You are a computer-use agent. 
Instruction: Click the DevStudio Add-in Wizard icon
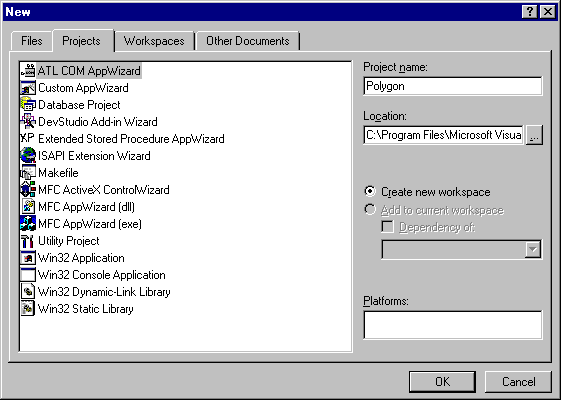pos(28,122)
